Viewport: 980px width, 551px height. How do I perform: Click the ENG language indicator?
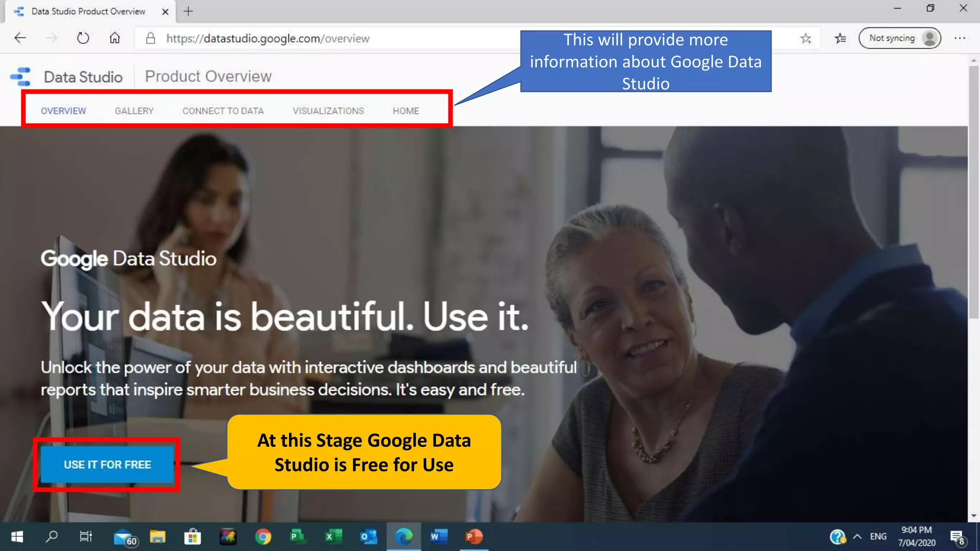(878, 537)
